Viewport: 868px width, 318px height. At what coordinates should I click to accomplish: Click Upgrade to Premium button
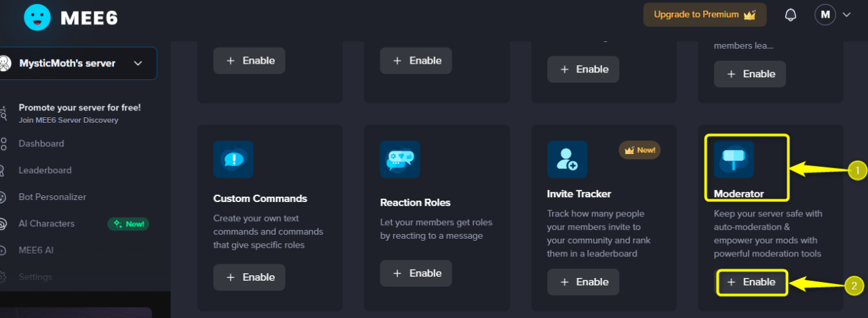(x=705, y=14)
